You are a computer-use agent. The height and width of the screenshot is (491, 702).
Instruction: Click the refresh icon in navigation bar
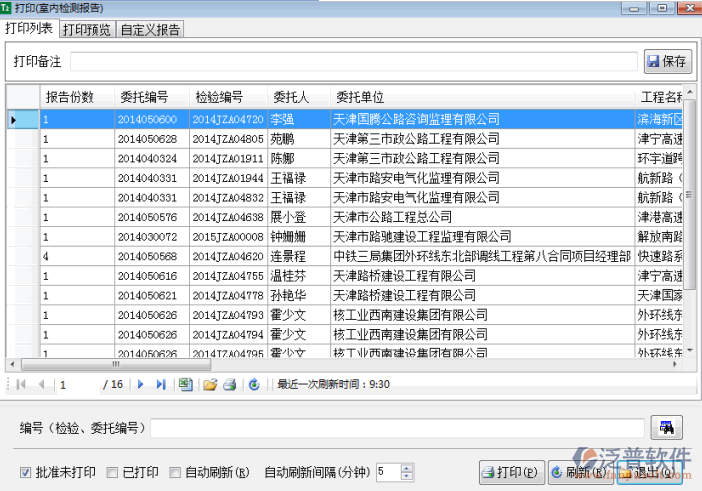(x=254, y=384)
